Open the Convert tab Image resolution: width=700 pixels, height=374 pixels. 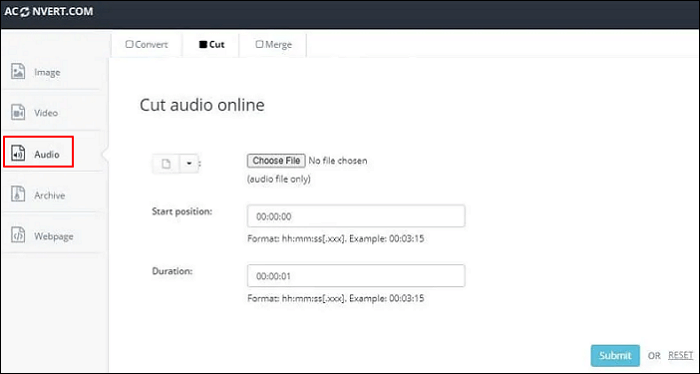(146, 45)
